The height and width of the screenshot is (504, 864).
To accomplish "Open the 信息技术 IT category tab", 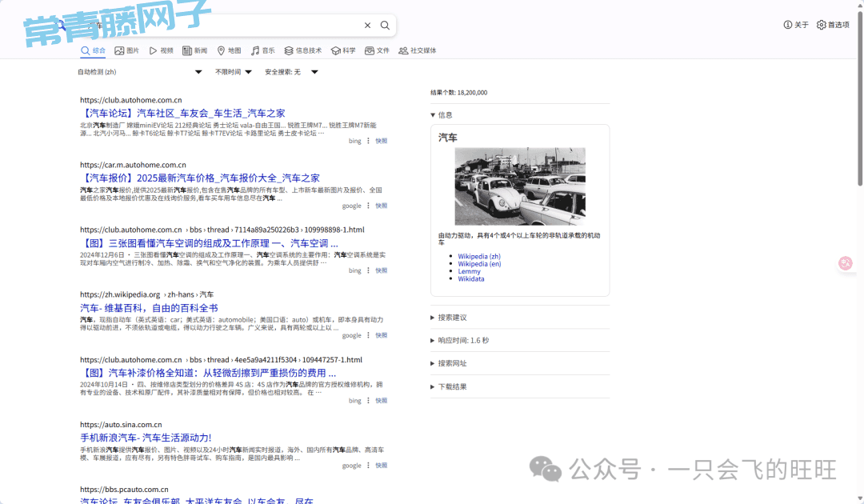I will pos(303,50).
